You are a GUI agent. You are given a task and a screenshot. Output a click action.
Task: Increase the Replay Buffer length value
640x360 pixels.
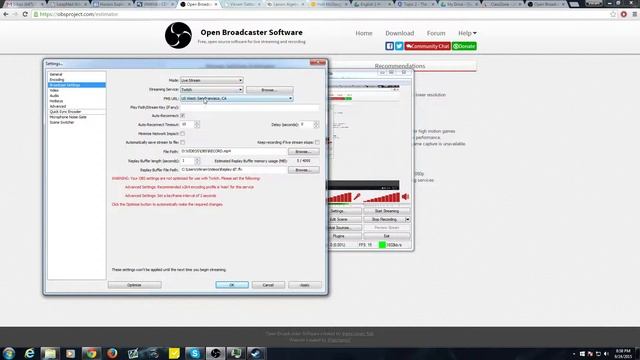(197, 159)
